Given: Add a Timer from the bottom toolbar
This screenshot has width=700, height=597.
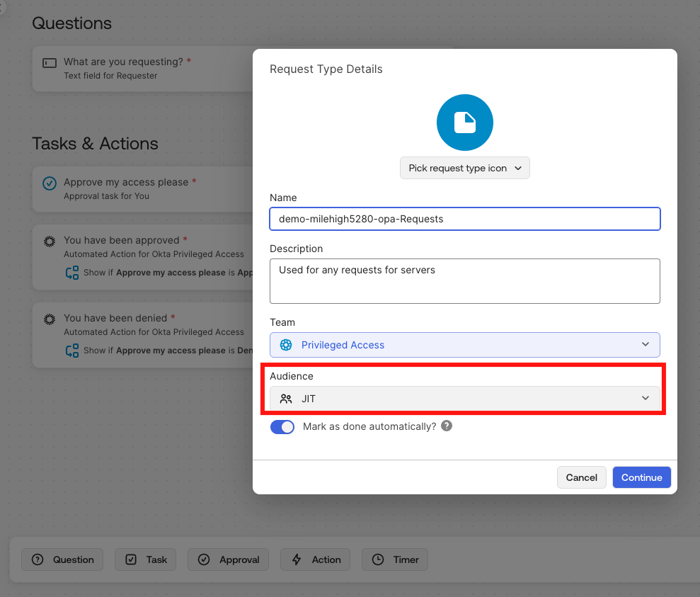Looking at the screenshot, I should (x=395, y=559).
